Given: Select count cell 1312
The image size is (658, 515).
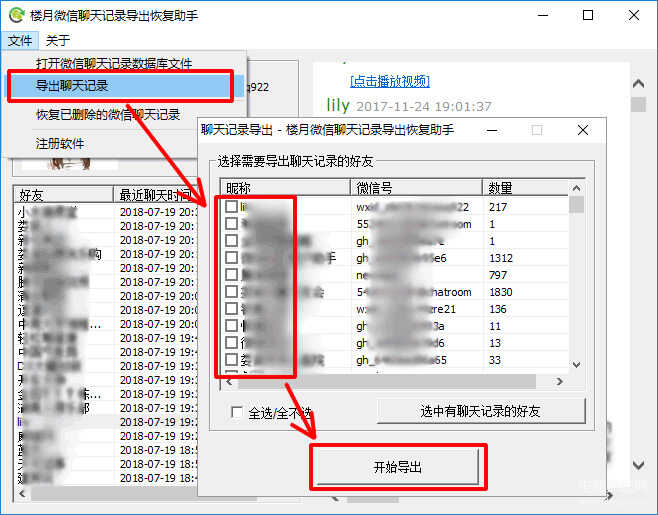Looking at the screenshot, I should point(501,258).
